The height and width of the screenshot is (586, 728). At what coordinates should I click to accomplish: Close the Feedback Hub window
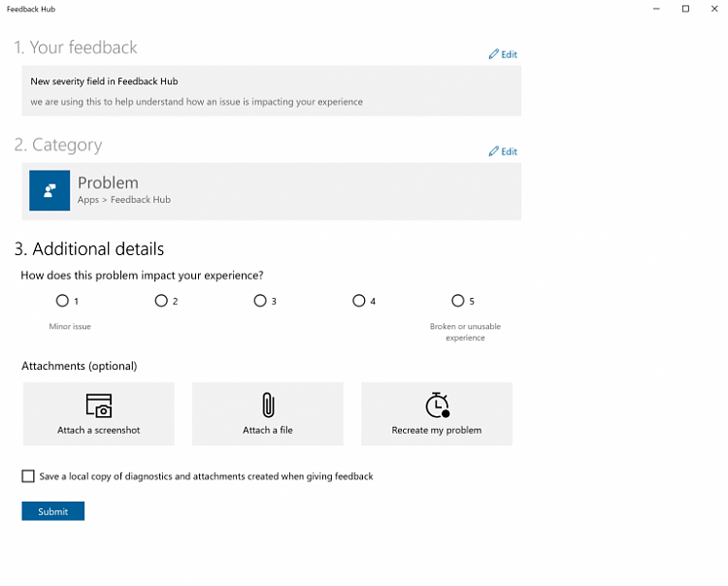tap(714, 9)
